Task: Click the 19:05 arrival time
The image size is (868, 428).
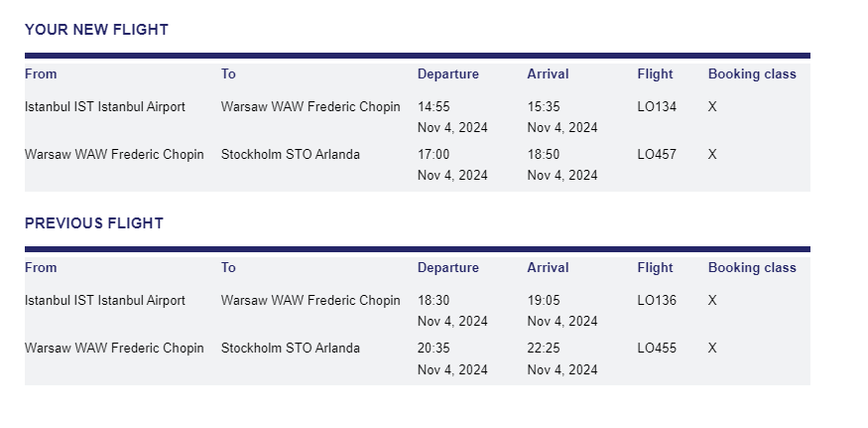Action: pos(544,301)
